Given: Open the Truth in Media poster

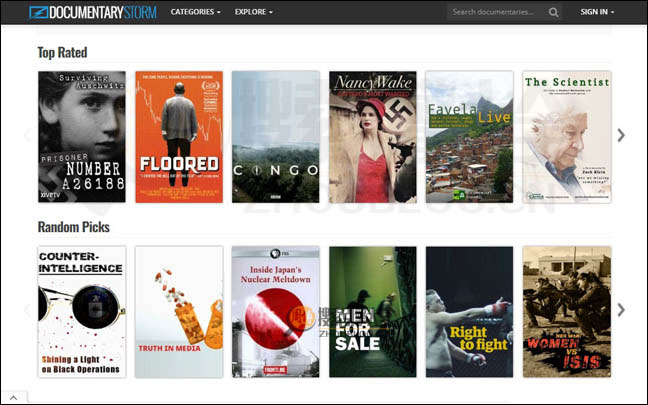Looking at the screenshot, I should [x=179, y=312].
